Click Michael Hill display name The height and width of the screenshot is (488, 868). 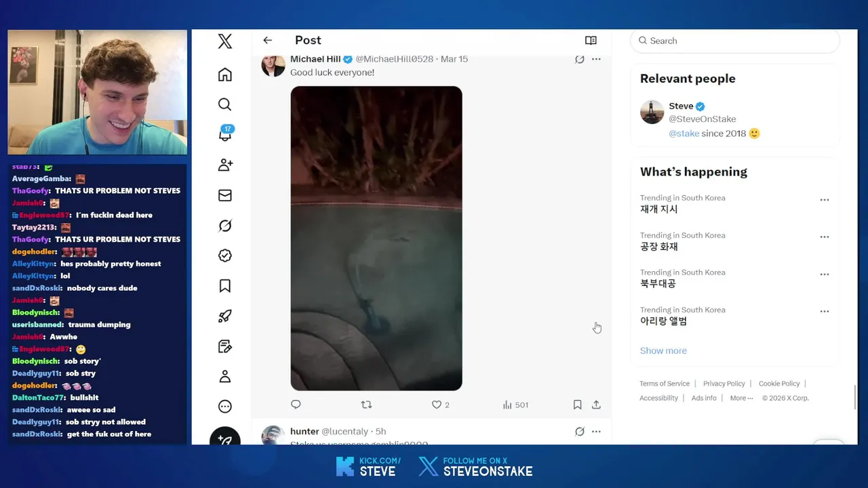315,59
